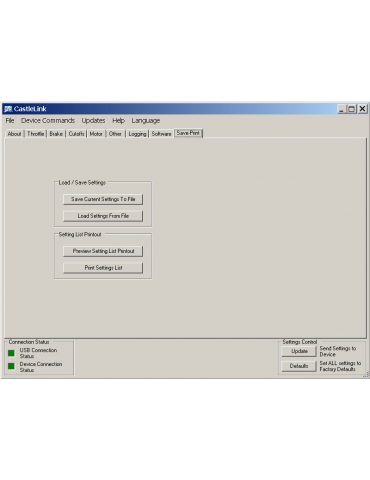This screenshot has width=370, height=480.
Task: Click the green Device Connection Status indicator
Action: [11, 366]
